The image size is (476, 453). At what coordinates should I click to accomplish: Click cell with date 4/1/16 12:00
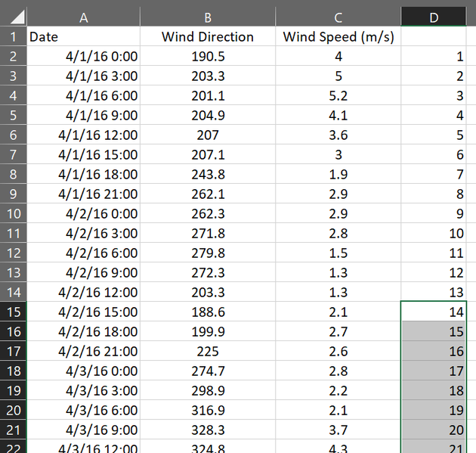[83, 135]
